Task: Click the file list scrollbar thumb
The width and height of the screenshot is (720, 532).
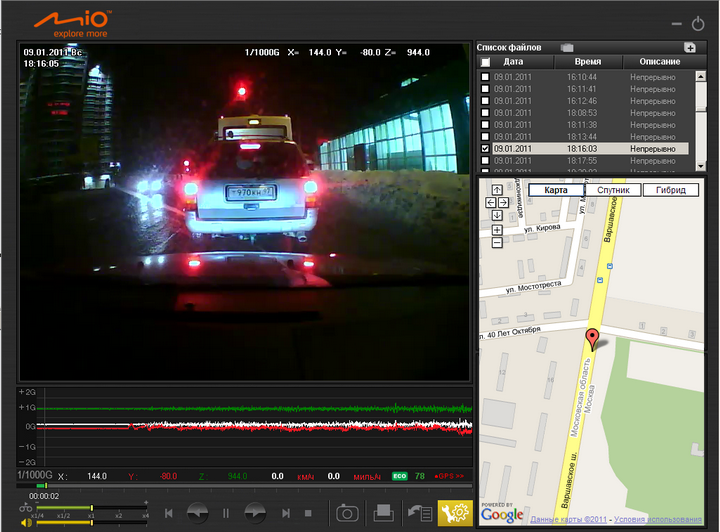Action: point(701,95)
